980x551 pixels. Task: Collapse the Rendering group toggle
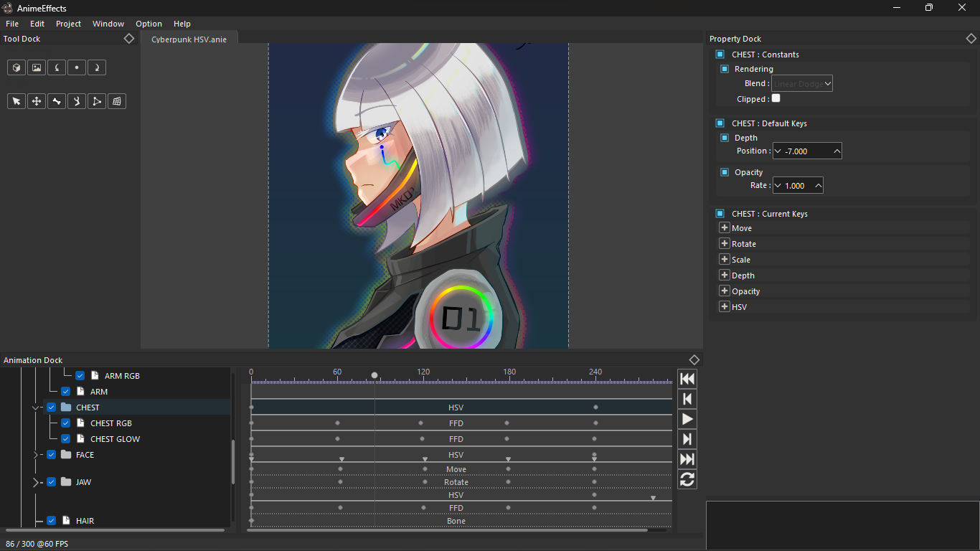coord(725,69)
